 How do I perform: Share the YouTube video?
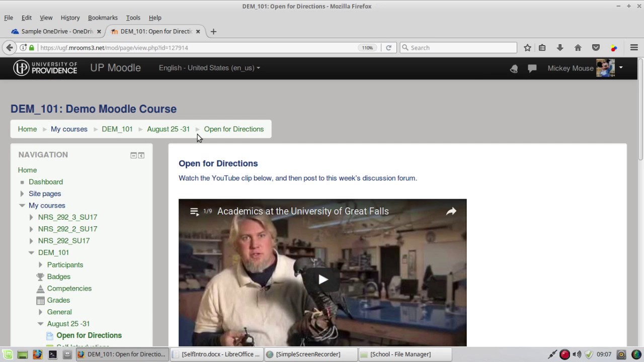point(451,212)
